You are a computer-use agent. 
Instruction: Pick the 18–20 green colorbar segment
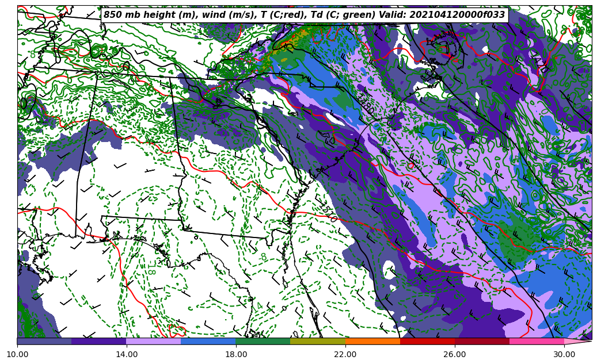(x=263, y=341)
